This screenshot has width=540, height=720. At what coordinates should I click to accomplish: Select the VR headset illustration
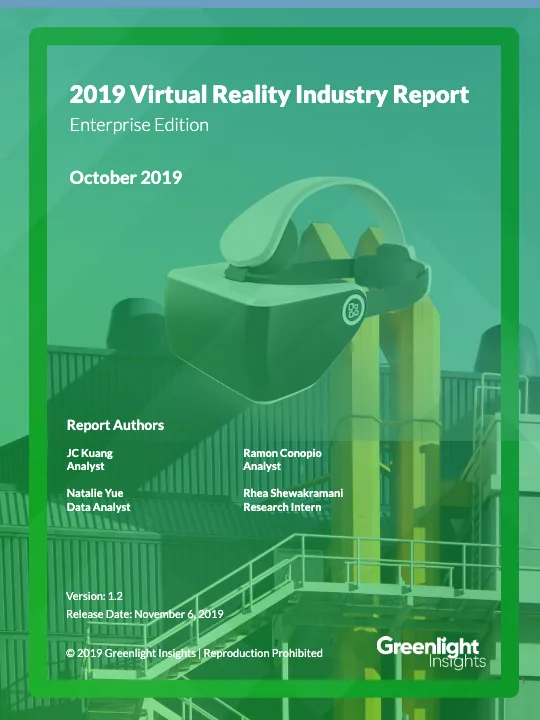(298, 291)
